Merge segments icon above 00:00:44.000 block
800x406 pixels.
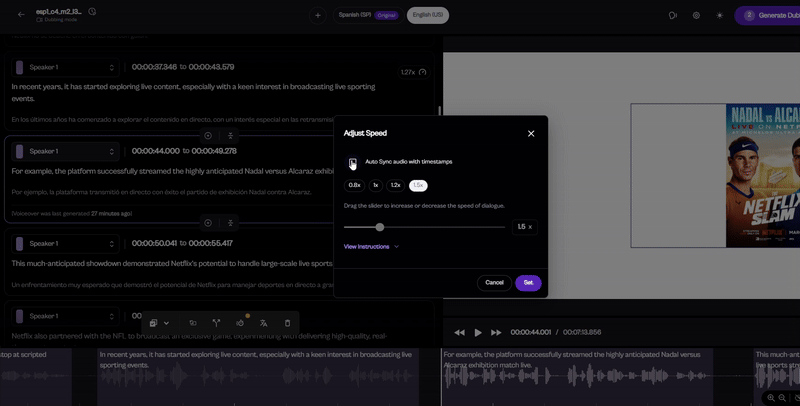click(231, 136)
